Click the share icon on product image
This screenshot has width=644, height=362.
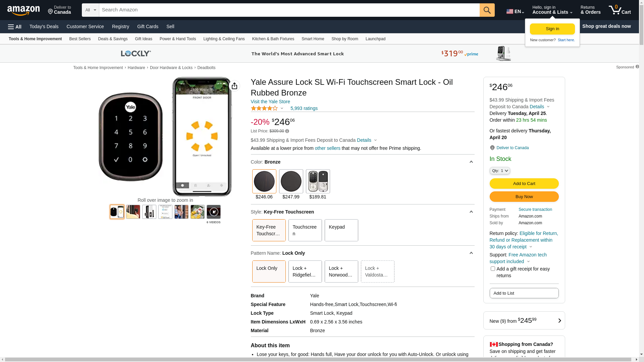coord(234,86)
